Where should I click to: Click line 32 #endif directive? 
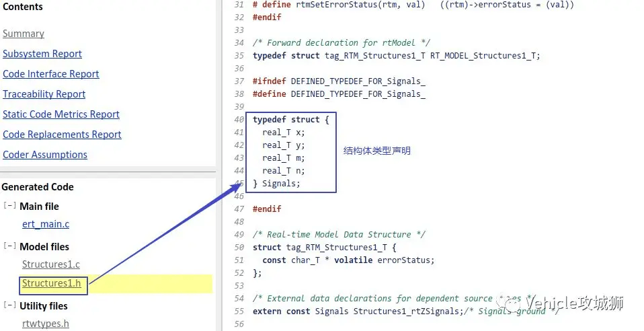coord(267,17)
